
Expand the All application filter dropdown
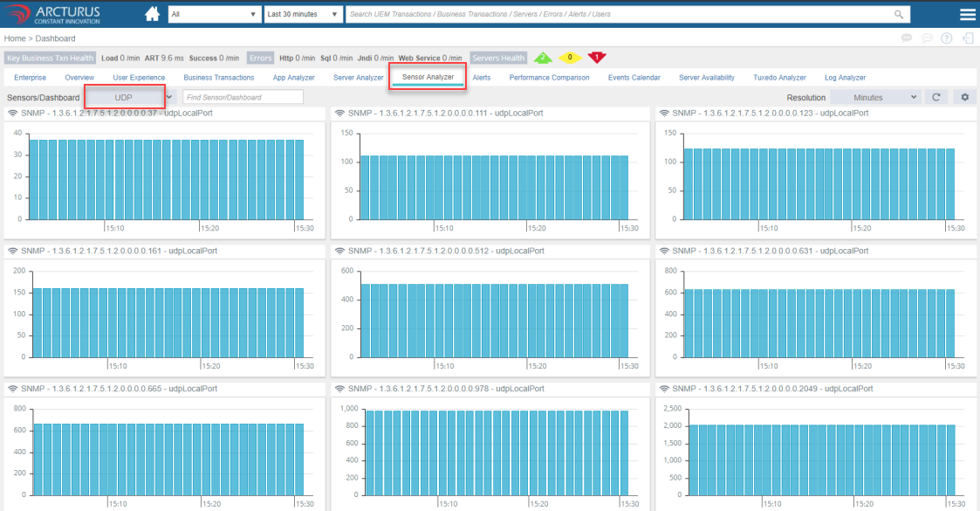215,15
